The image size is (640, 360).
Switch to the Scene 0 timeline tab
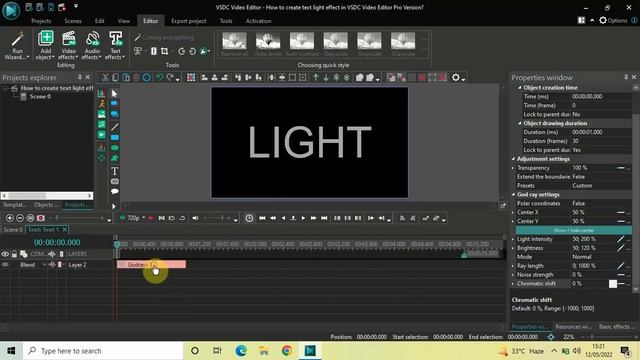point(13,229)
